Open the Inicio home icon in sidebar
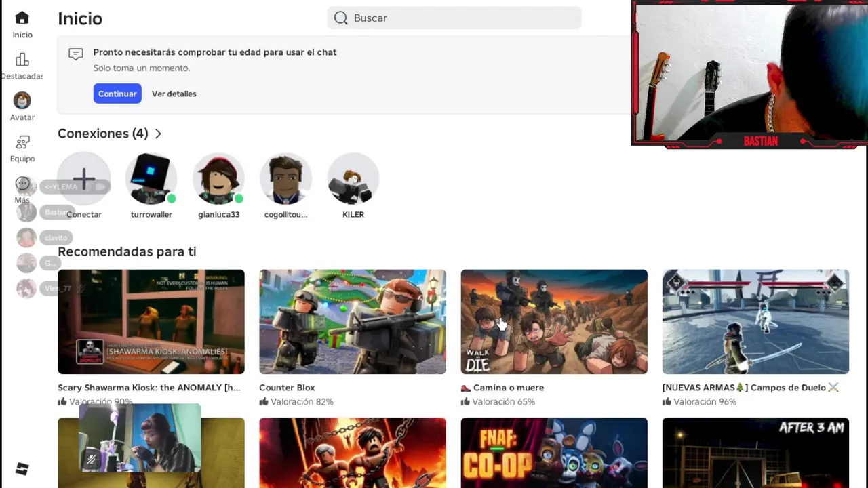Screen dimensions: 868x488 click(22, 18)
